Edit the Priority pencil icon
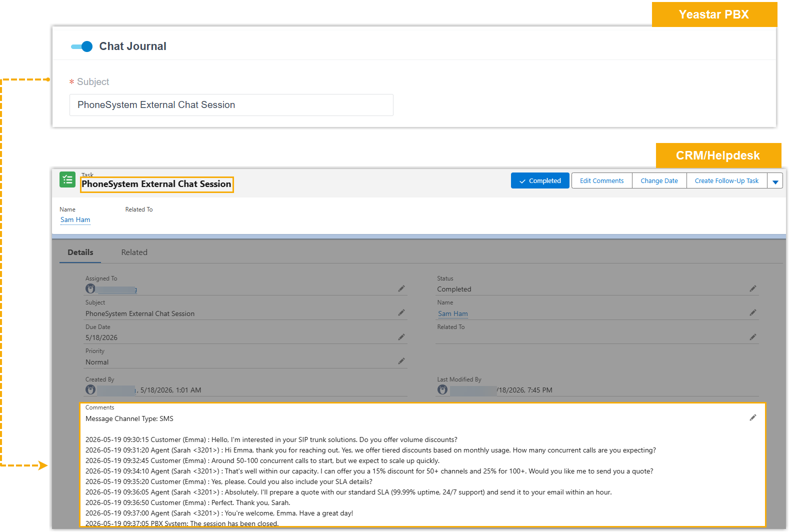 (401, 361)
